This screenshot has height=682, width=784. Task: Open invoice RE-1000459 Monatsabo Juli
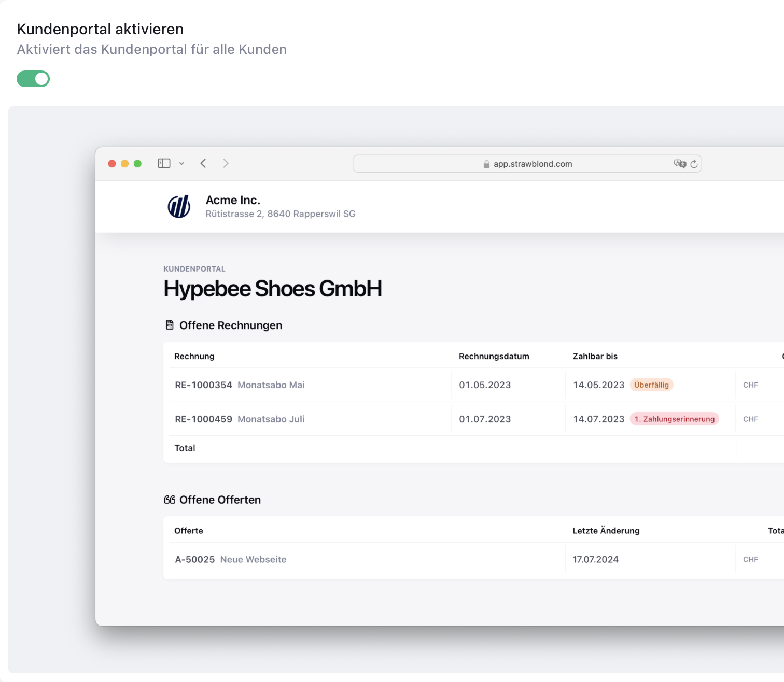click(240, 419)
